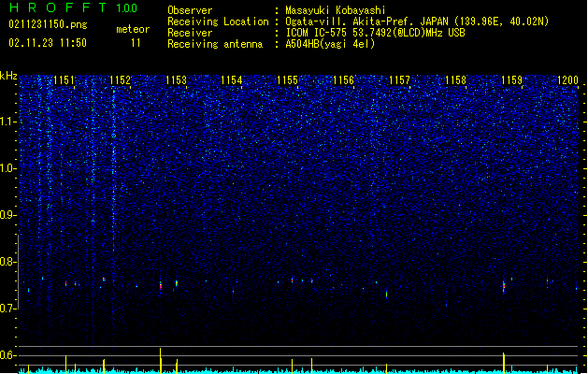588x374 pixels.
Task: Click the 1159 time marker
Action: click(x=512, y=80)
